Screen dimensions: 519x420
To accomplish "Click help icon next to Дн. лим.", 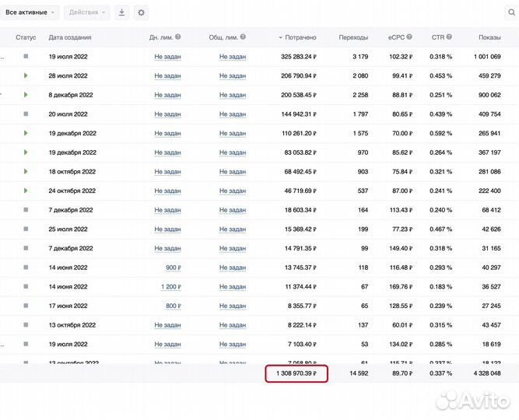I will 178,37.
